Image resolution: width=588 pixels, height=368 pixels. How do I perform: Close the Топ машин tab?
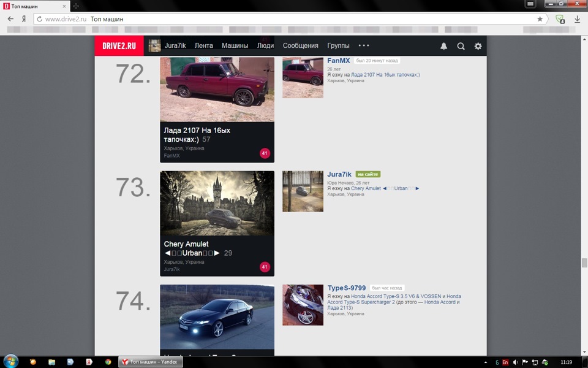[64, 6]
